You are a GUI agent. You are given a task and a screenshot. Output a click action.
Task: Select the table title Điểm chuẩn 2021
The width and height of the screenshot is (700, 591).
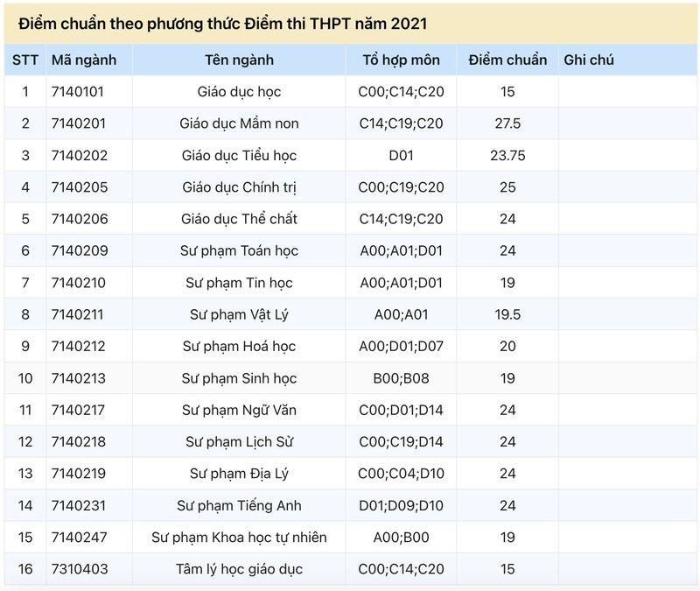pyautogui.click(x=223, y=24)
